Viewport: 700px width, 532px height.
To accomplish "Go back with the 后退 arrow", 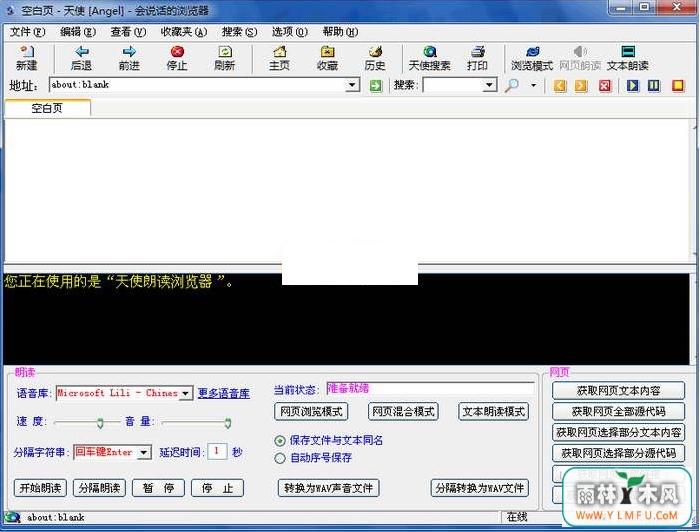I will (81, 58).
